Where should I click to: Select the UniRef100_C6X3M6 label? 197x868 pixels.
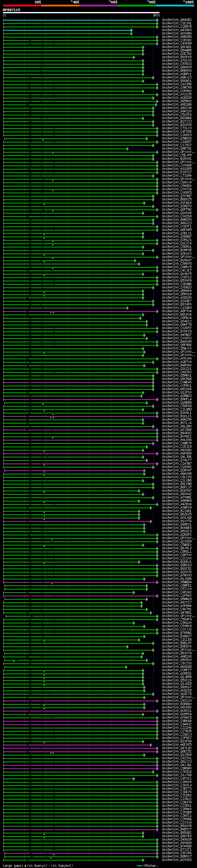pyautogui.click(x=177, y=84)
